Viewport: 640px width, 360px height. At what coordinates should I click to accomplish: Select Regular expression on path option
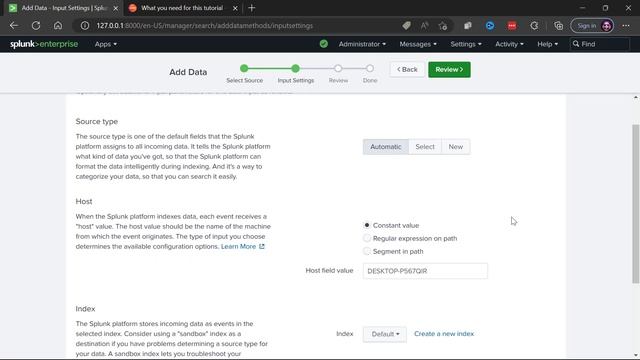click(367, 238)
